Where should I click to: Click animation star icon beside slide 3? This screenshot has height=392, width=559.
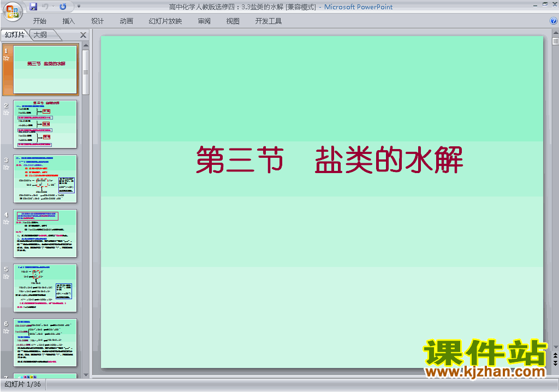[6, 167]
